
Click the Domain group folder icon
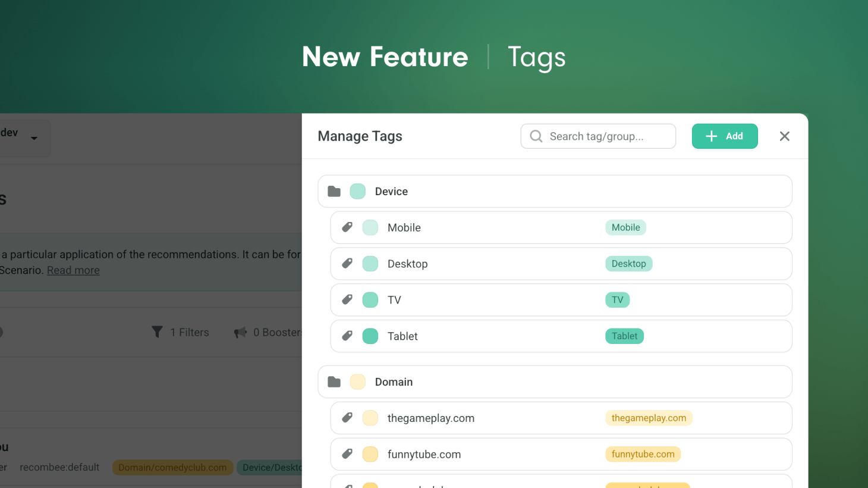(334, 382)
